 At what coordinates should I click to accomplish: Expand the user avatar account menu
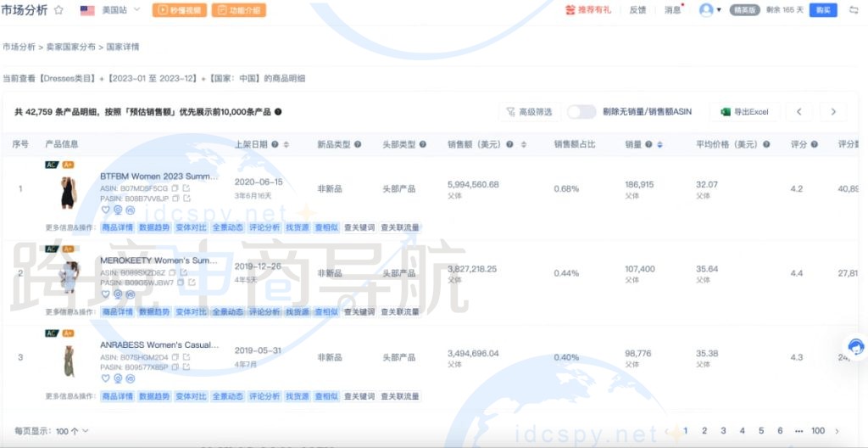coord(710,10)
